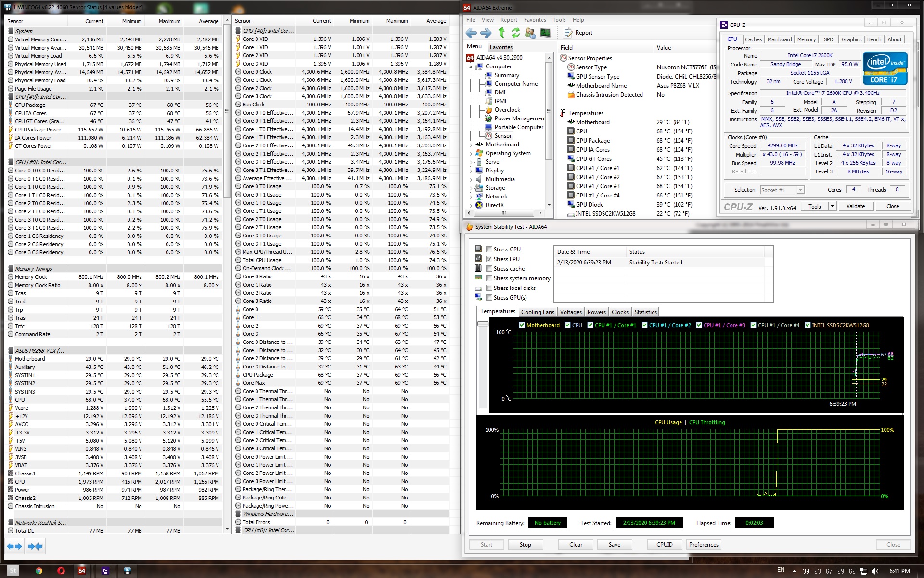
Task: Open the Manage Users icon in toolbar
Action: 530,33
